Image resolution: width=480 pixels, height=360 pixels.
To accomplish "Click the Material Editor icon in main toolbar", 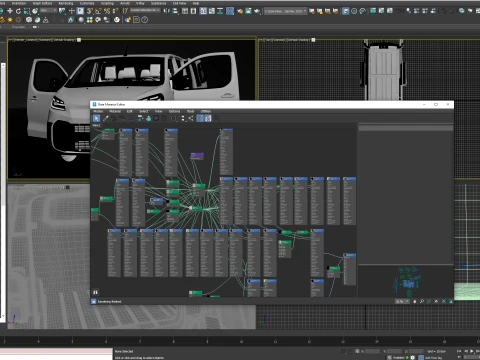I will [230, 11].
